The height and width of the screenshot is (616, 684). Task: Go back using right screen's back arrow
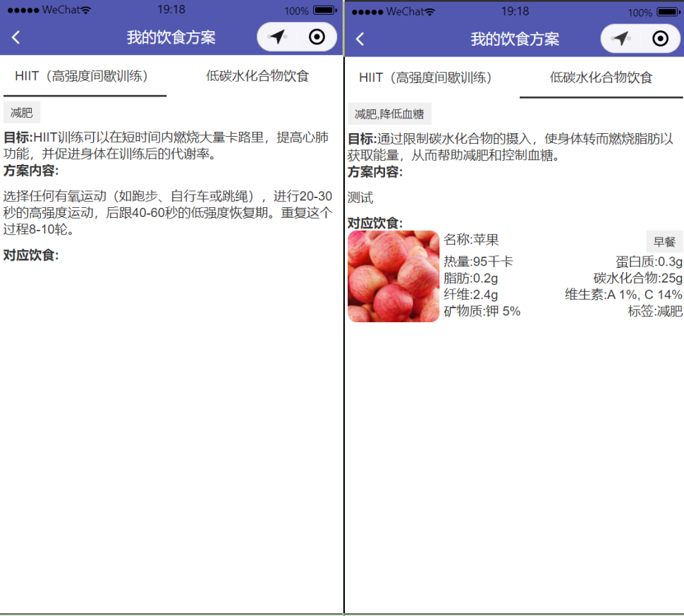pyautogui.click(x=360, y=39)
